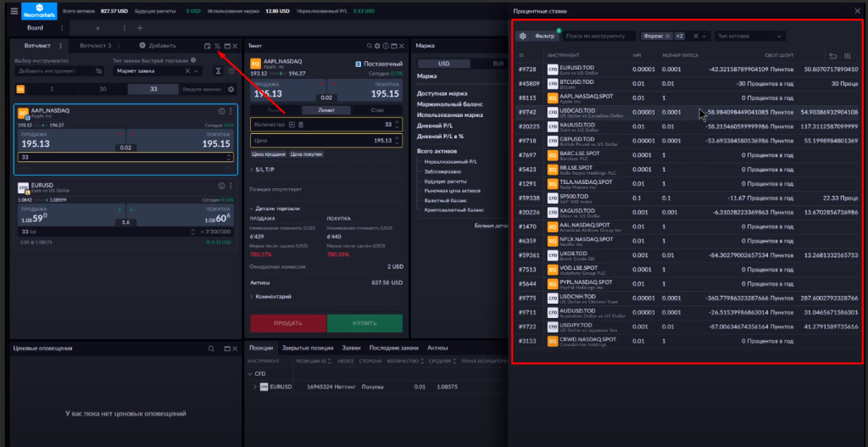This screenshot has width=868, height=447.
Task: Click Поиск по инструменту search field
Action: [599, 36]
